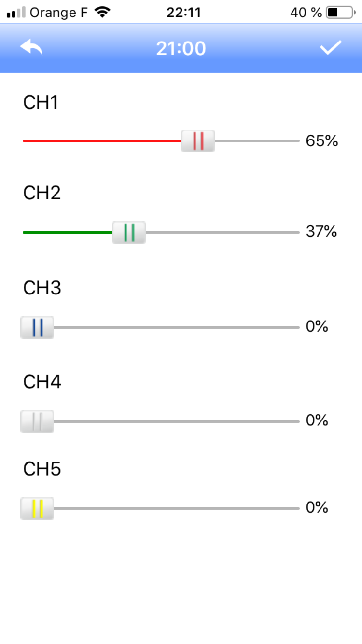Tap the battery icon in status bar
The image size is (362, 644).
tap(340, 13)
